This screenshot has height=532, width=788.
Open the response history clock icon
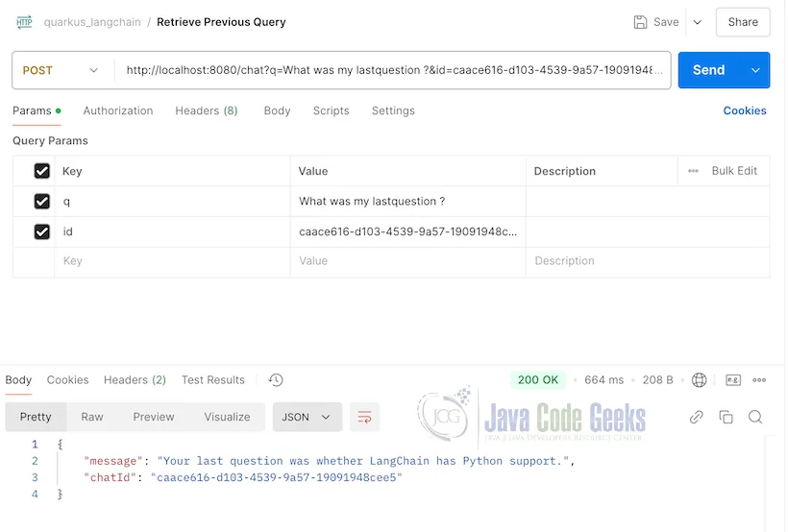coord(276,380)
